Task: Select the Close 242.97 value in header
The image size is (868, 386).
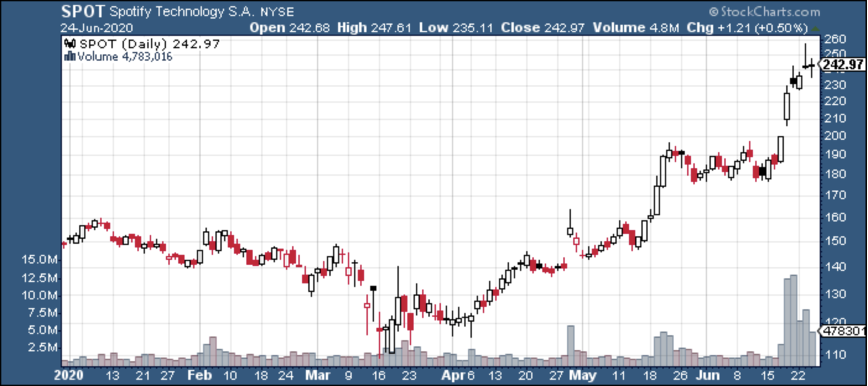Action: click(x=542, y=28)
